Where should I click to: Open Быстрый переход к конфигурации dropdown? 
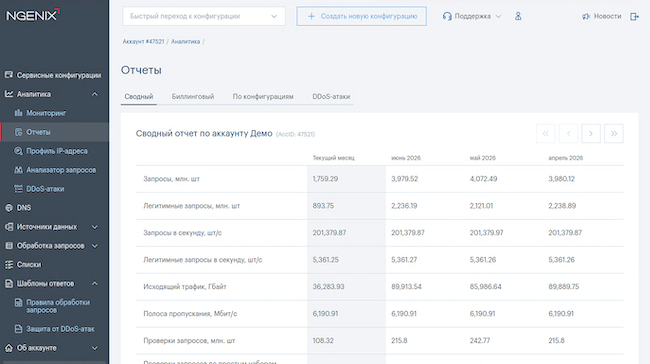(204, 16)
